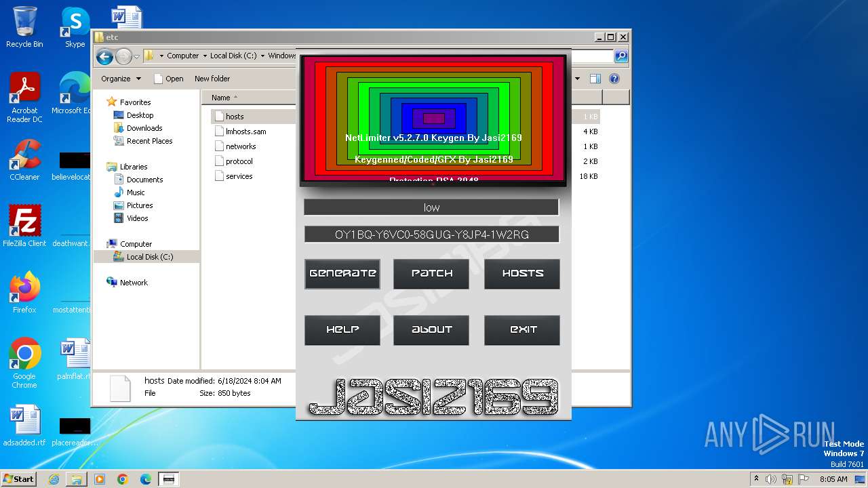Open placereader desktop file icon
Viewport: 868px width, 488px height.
point(74,431)
